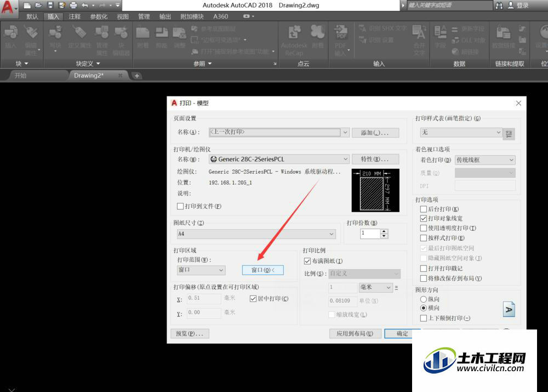Switch to the 注释 ribbon tab
The width and height of the screenshot is (548, 392).
point(75,16)
